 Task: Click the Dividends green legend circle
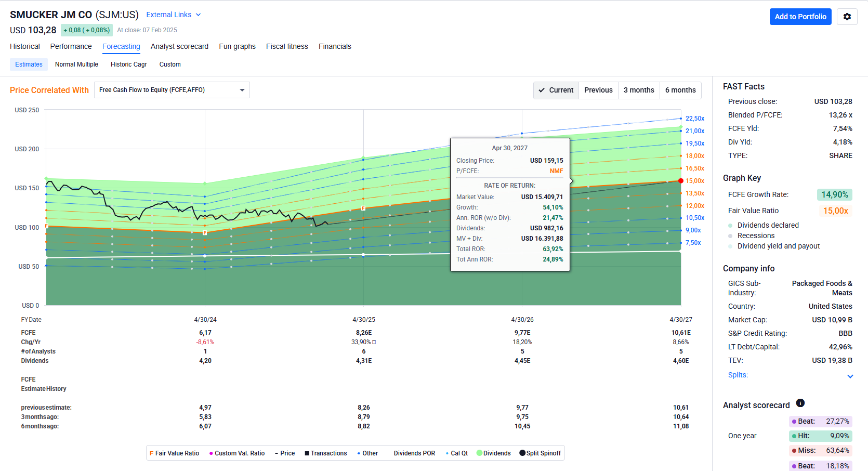[479, 453]
